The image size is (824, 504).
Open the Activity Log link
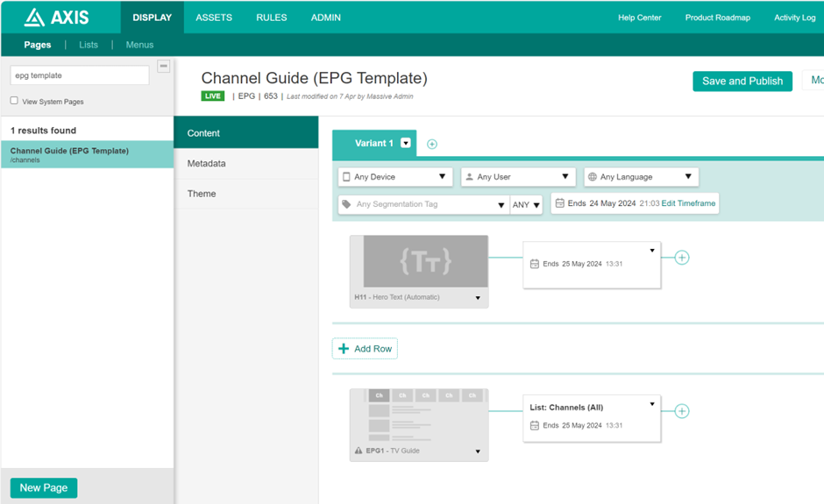[794, 18]
